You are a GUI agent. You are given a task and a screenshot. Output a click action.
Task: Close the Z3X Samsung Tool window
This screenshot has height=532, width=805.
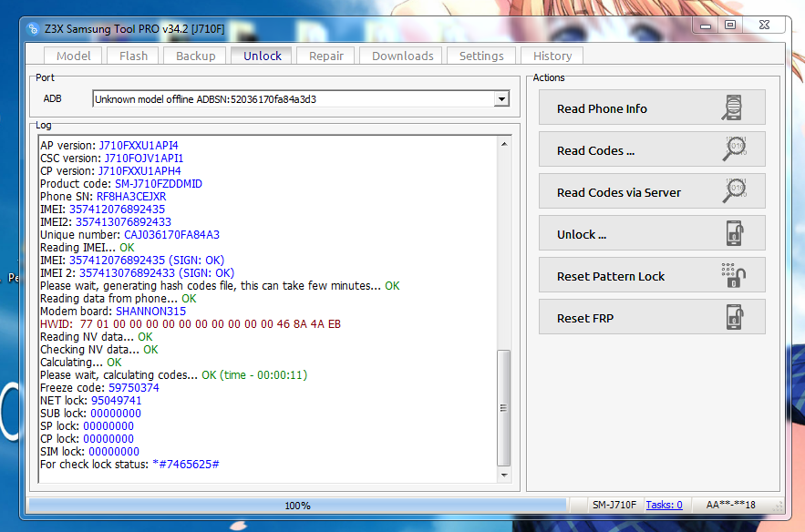[765, 26]
